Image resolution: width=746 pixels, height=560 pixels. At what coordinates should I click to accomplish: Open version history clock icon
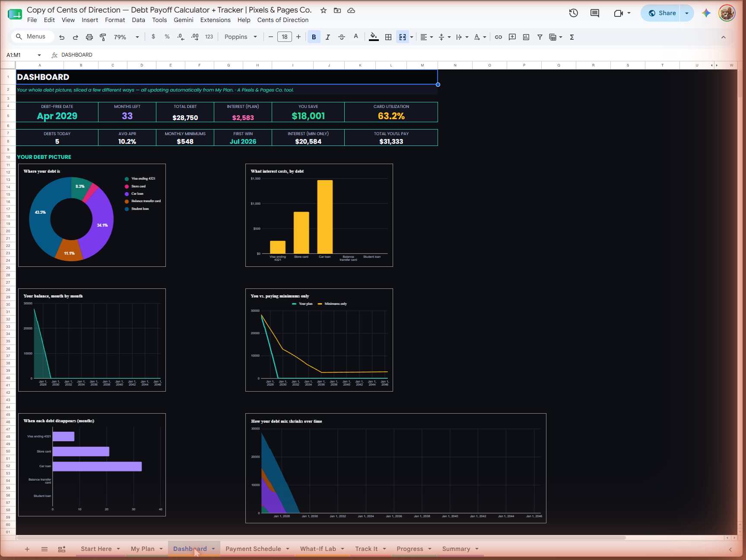tap(574, 13)
